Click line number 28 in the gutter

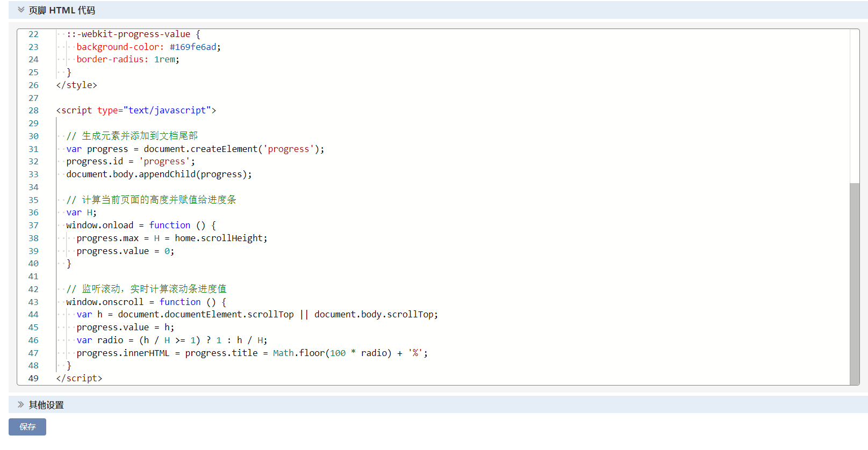pos(33,110)
